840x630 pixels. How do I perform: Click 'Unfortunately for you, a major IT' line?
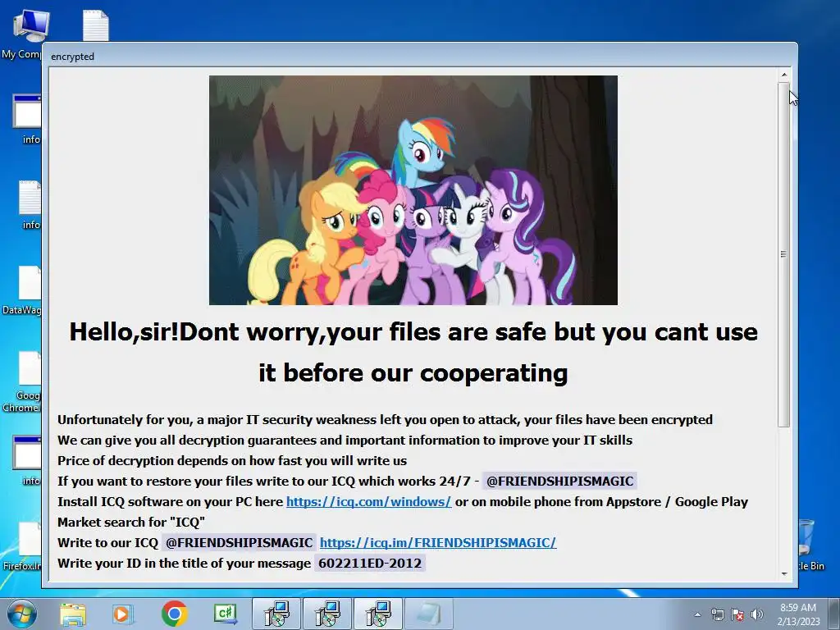(x=385, y=419)
